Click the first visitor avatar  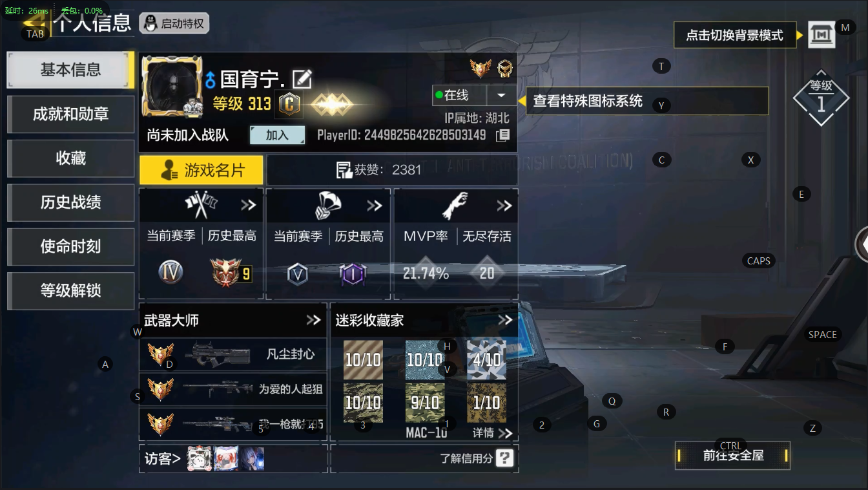pyautogui.click(x=200, y=458)
